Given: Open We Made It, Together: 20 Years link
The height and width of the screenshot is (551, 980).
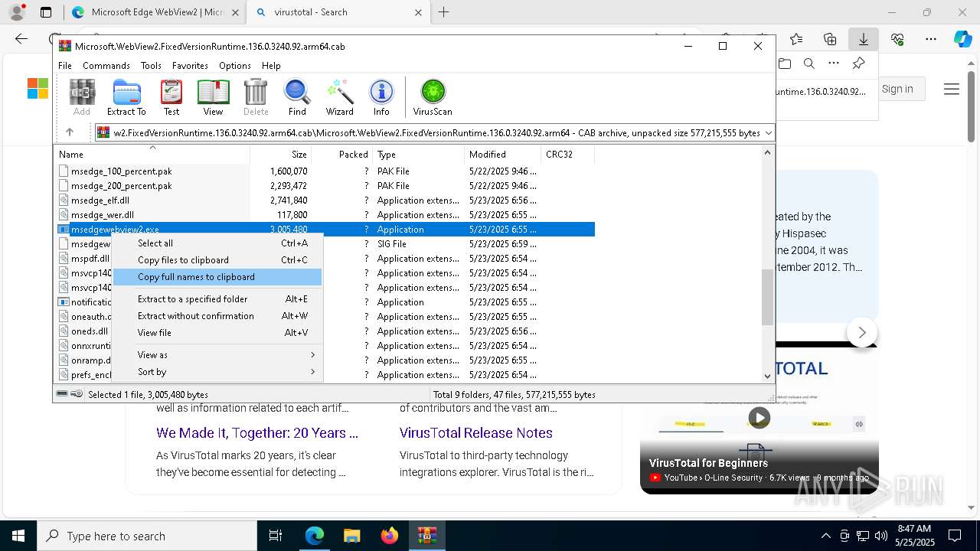Looking at the screenshot, I should [x=257, y=433].
